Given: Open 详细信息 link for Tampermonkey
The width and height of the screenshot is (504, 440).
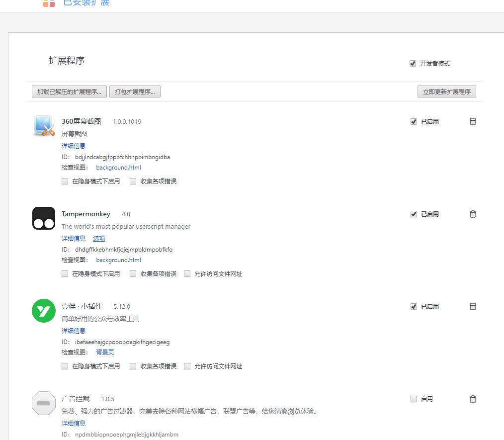Looking at the screenshot, I should pyautogui.click(x=74, y=239).
